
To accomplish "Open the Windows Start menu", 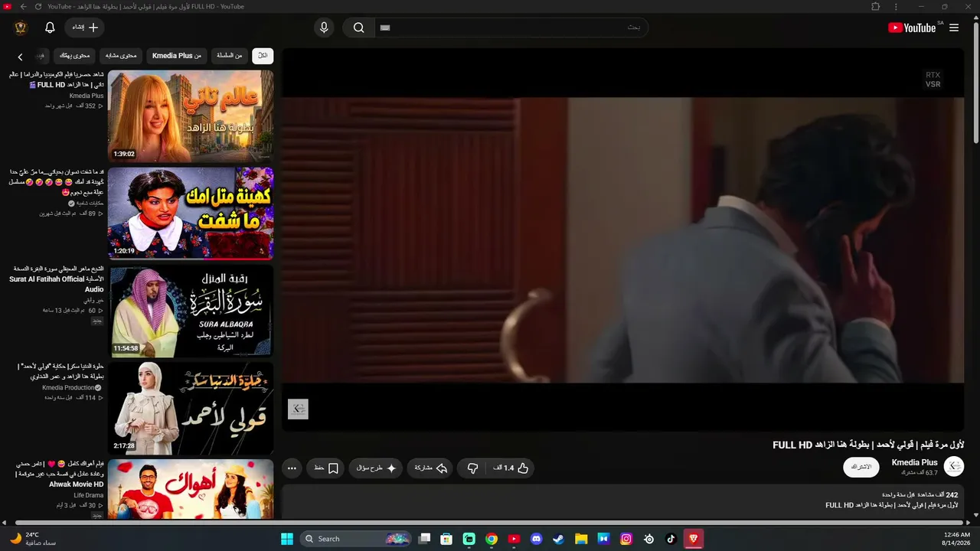I will coord(287,539).
